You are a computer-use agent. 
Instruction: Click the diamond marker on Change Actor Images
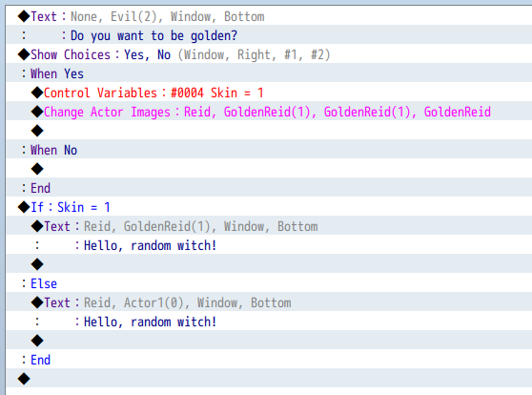click(x=37, y=112)
